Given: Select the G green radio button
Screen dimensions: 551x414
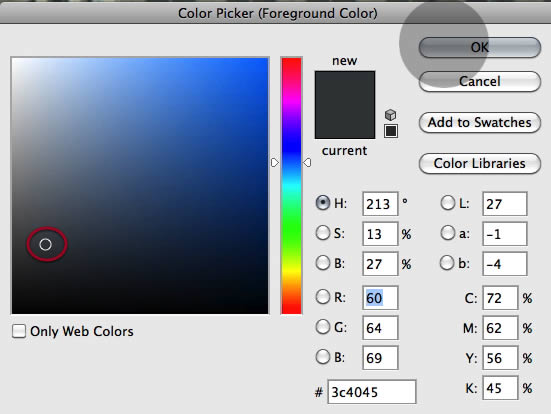Looking at the screenshot, I should click(322, 327).
